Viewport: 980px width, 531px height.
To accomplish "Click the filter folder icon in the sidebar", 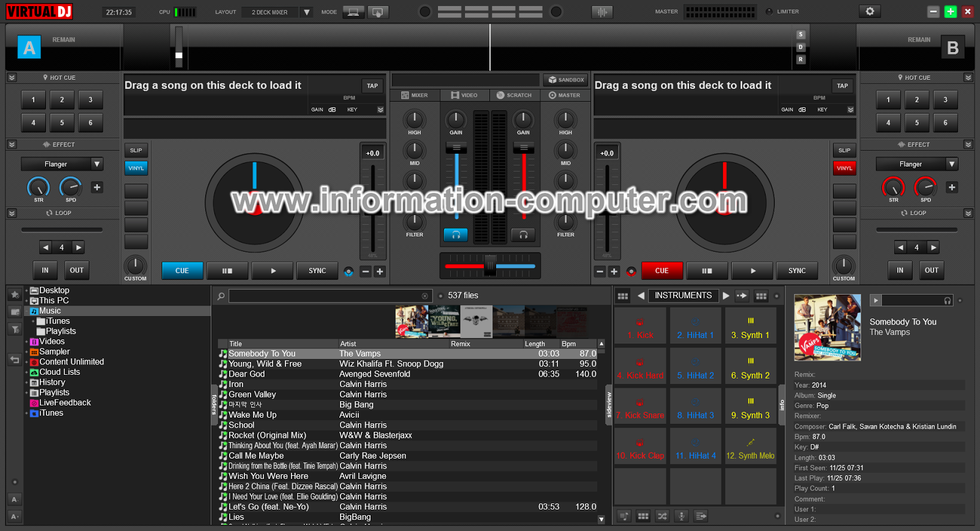I will point(15,330).
